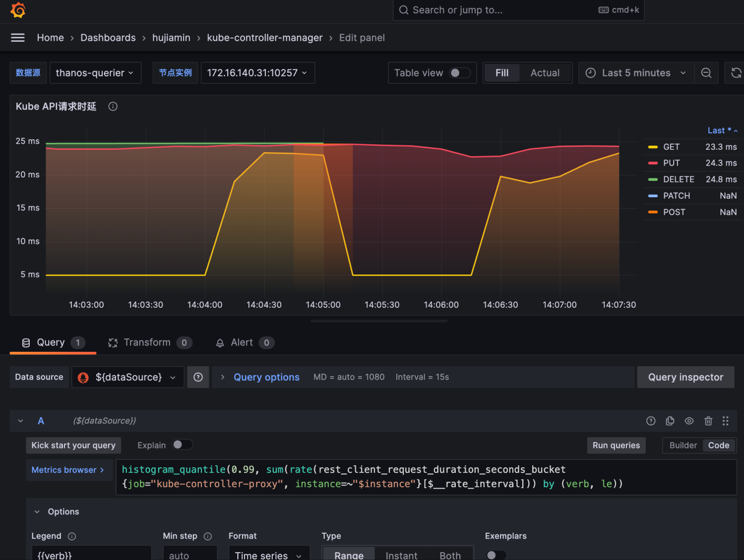
Task: Click the Grafana logo icon
Action: tap(18, 10)
